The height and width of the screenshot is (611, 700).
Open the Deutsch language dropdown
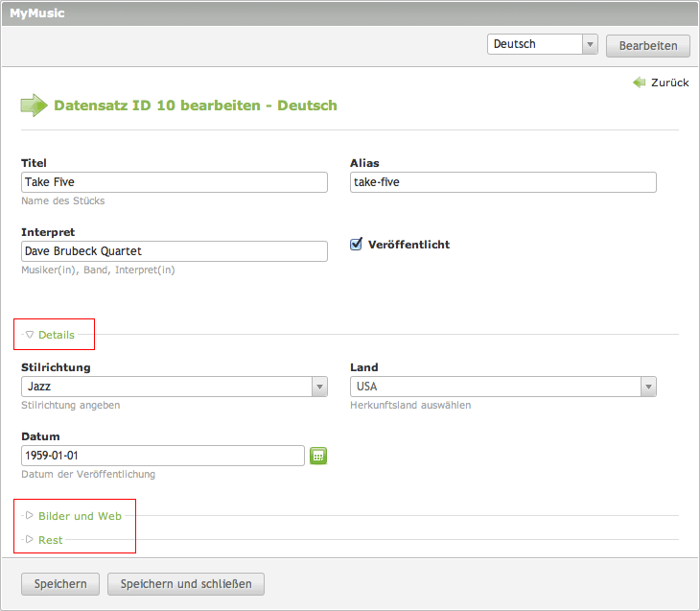coord(542,44)
